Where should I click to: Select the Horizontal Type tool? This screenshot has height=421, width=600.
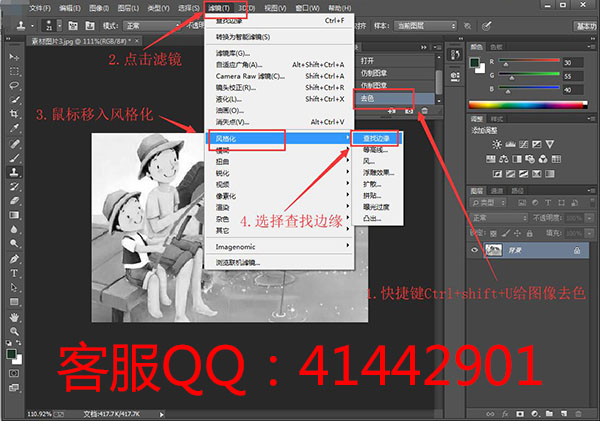tap(14, 273)
